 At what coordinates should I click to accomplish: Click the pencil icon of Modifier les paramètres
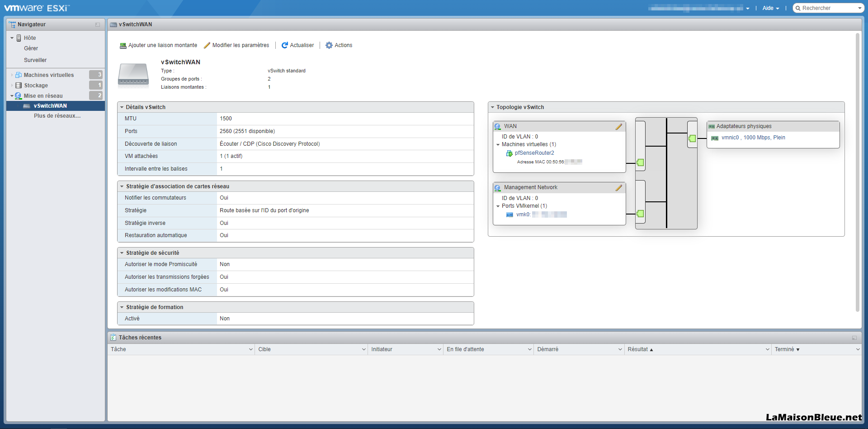click(207, 45)
